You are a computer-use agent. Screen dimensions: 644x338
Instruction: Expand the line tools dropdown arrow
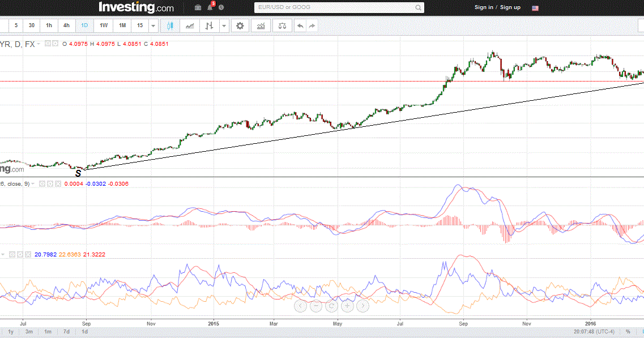coord(223,25)
